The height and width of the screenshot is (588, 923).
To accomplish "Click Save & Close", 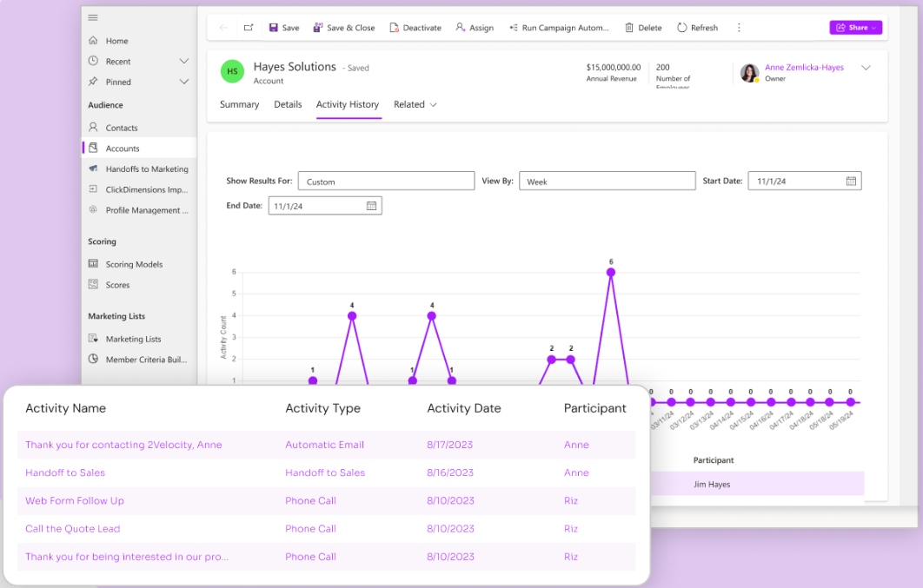I will (344, 28).
